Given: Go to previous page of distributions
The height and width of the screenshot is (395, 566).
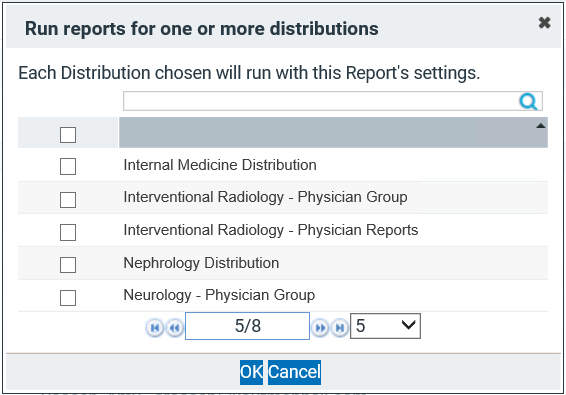Looking at the screenshot, I should 175,327.
